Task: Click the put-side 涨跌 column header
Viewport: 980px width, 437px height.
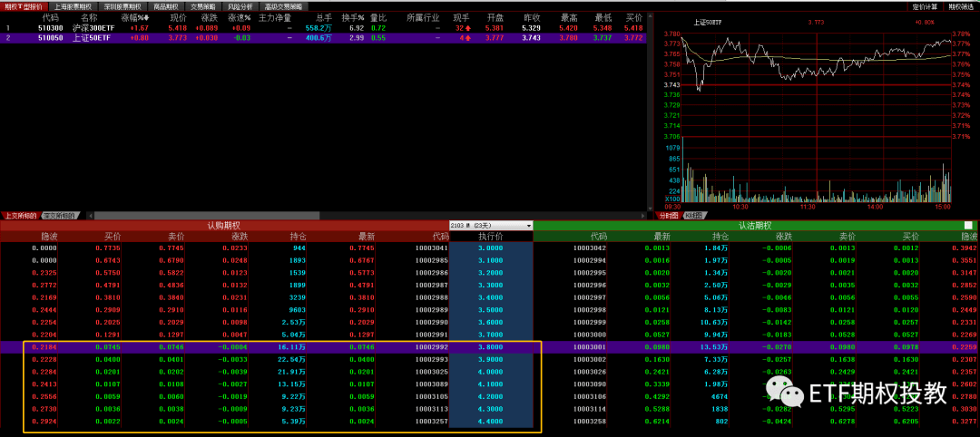Action: tap(784, 237)
